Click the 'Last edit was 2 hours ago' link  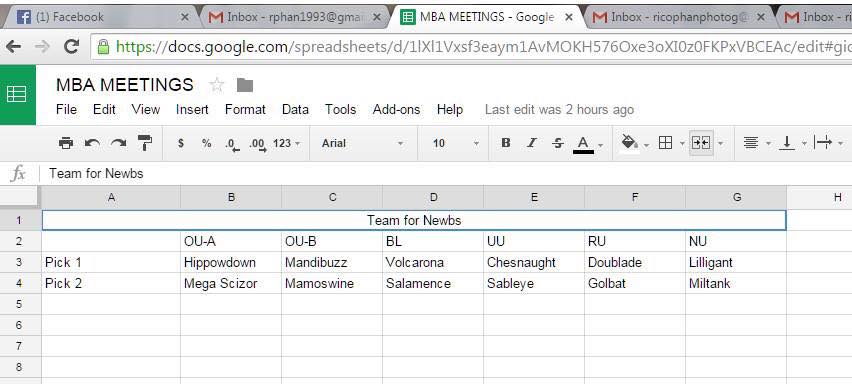[x=559, y=110]
